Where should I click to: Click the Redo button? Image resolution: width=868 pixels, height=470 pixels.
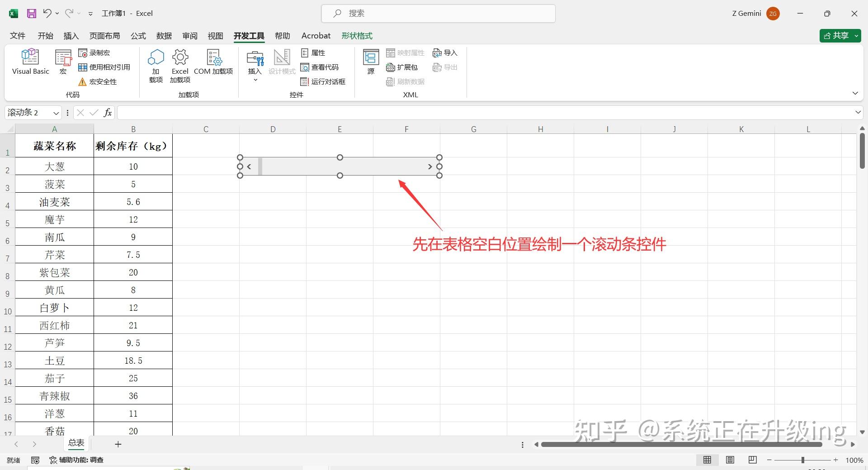click(x=69, y=14)
